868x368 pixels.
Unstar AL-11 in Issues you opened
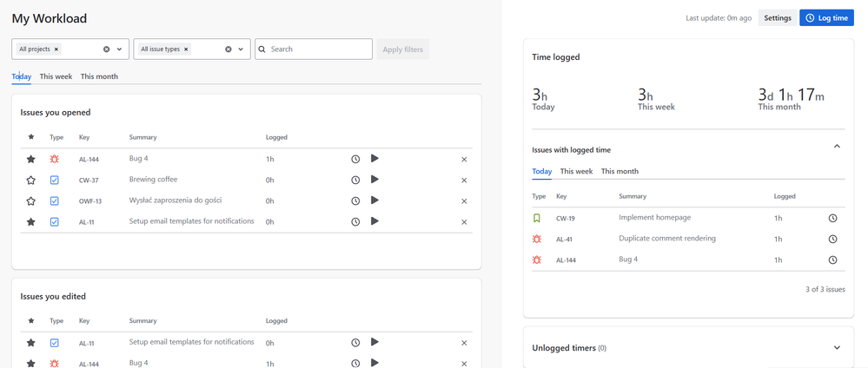[31, 221]
